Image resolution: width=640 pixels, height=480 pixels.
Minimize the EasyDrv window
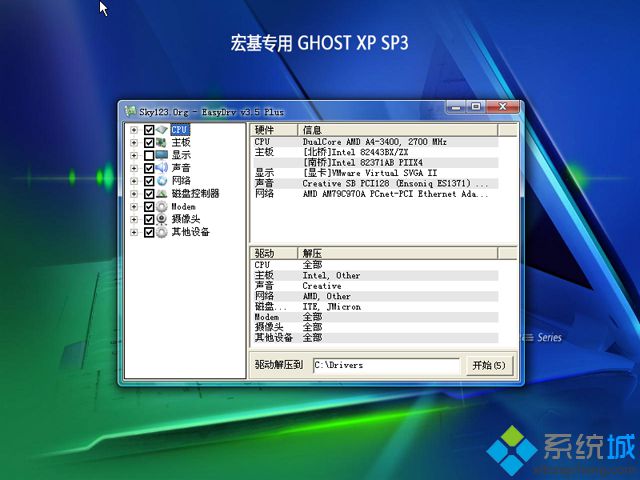(456, 107)
